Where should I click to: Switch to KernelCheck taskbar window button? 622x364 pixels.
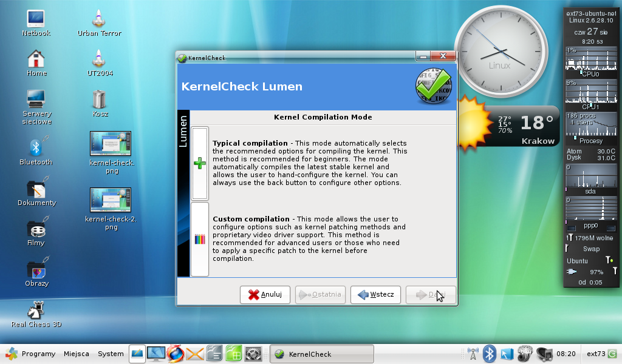322,354
